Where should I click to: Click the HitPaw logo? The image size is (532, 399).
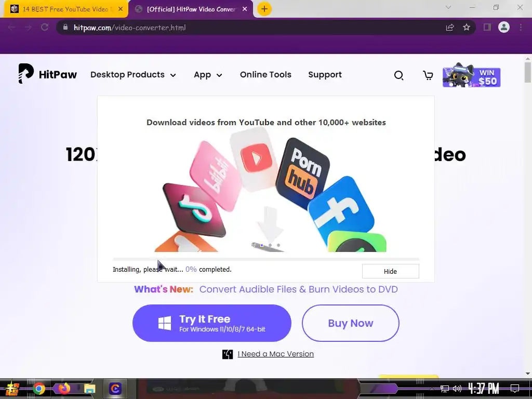(x=47, y=74)
